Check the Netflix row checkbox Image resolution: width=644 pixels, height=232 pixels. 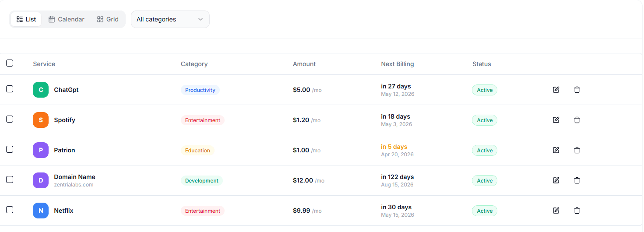coord(10,210)
